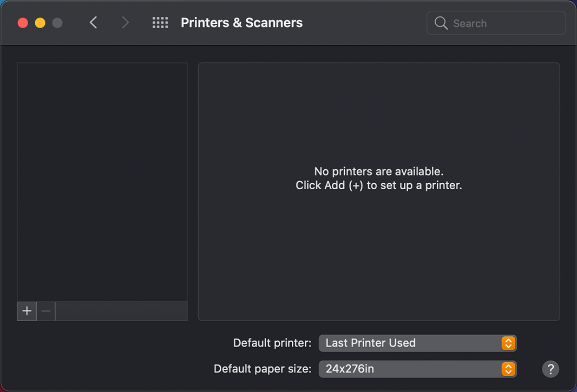
Task: Go back with the left chevron
Action: tap(93, 23)
